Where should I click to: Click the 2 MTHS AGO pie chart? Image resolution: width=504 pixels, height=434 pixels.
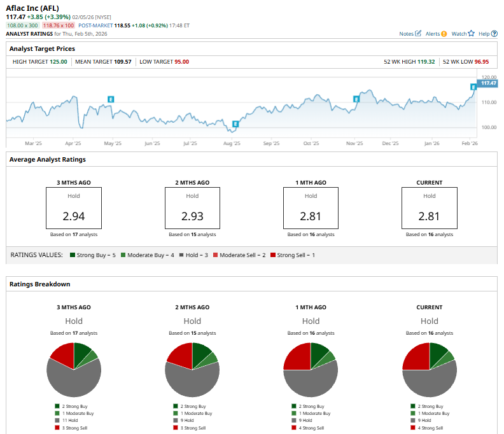[192, 370]
